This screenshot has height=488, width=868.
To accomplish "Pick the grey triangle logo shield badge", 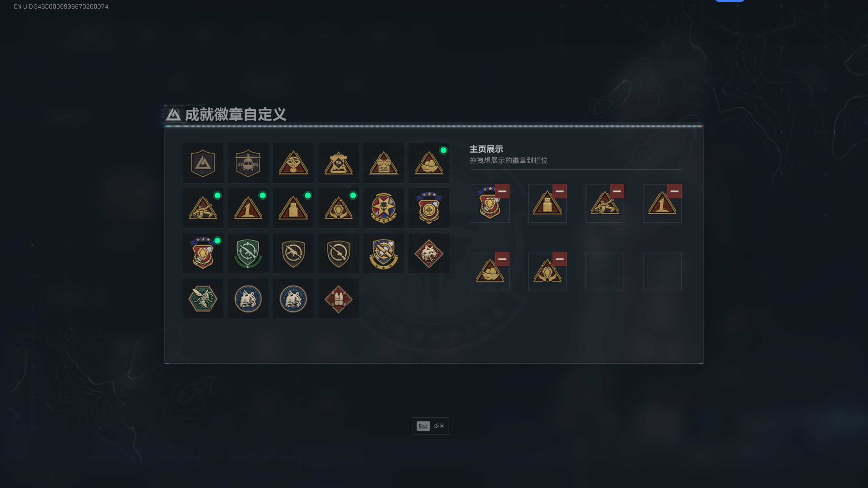I will click(203, 163).
